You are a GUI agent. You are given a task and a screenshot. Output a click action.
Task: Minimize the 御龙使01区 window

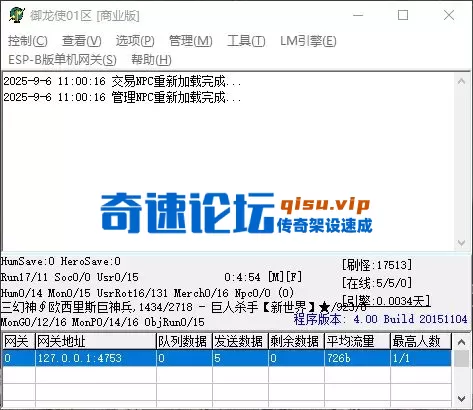[358, 15]
